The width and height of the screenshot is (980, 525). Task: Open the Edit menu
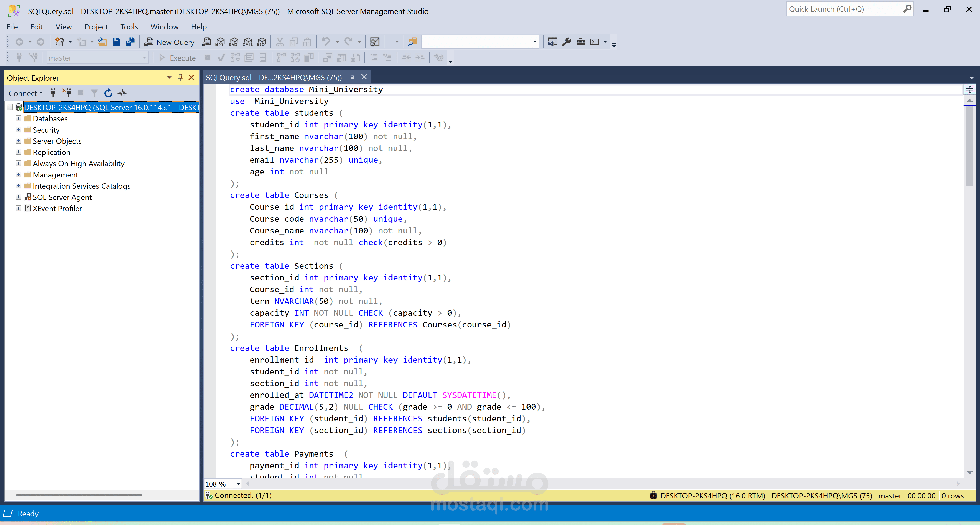click(36, 27)
